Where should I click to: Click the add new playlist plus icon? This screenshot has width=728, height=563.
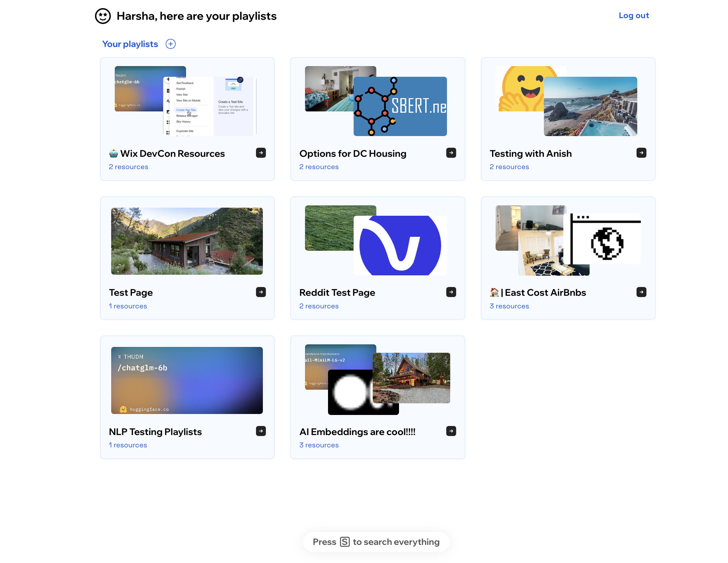coord(170,44)
